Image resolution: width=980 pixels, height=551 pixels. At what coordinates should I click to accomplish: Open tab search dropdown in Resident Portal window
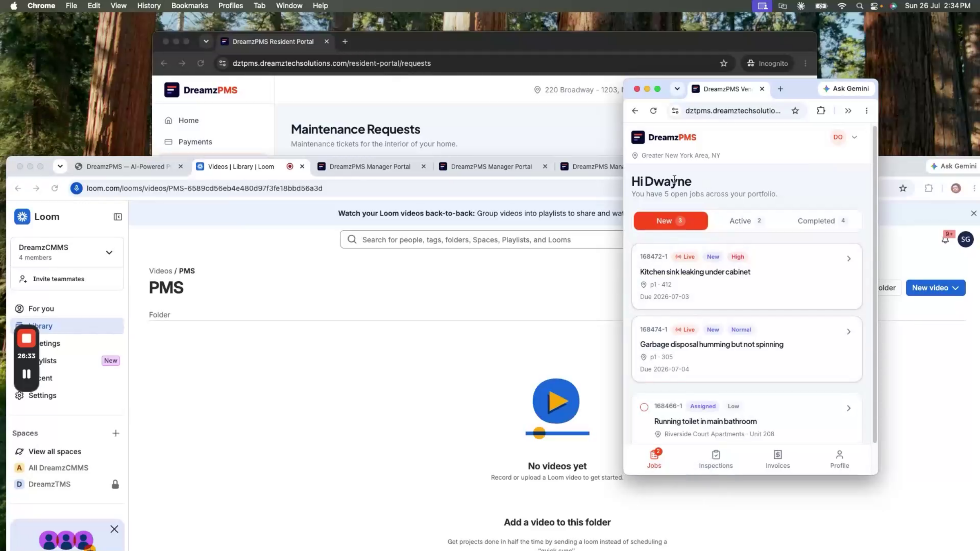(206, 41)
